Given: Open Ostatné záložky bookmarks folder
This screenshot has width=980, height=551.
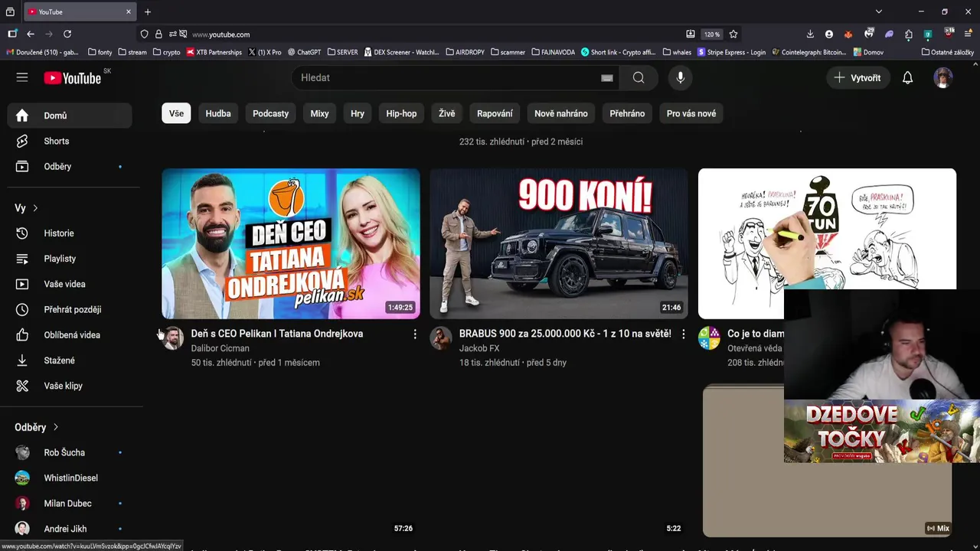Looking at the screenshot, I should pos(948,52).
